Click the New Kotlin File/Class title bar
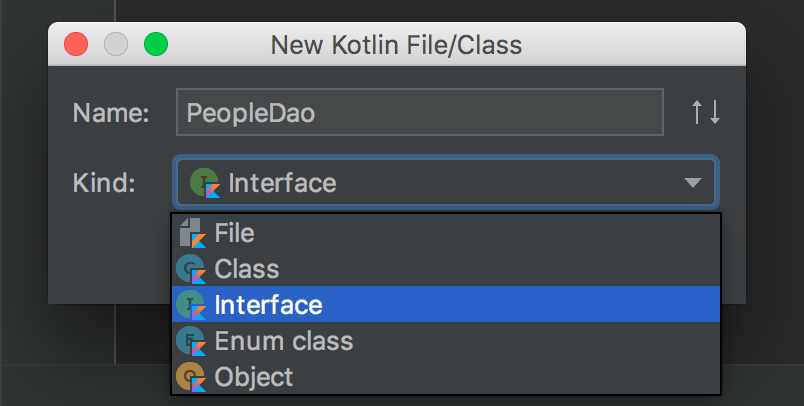The width and height of the screenshot is (804, 406). coord(397,44)
